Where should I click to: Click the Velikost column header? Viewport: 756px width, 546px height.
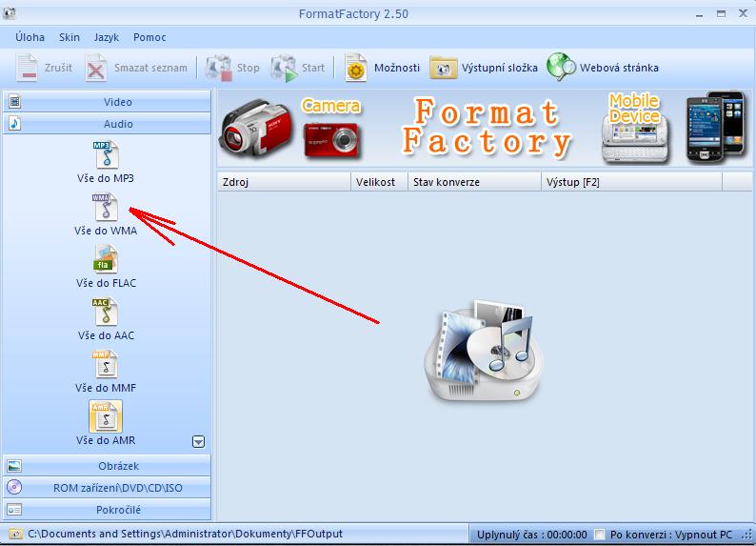[x=380, y=182]
